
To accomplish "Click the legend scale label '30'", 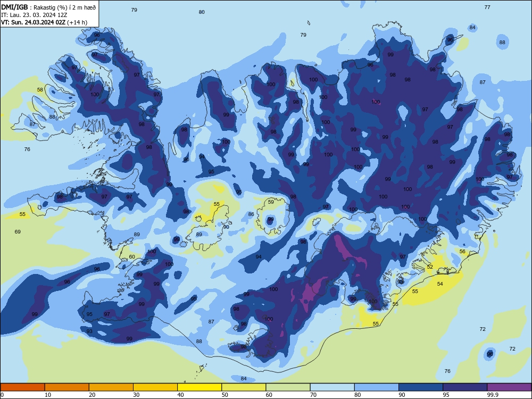I will 136,395.
